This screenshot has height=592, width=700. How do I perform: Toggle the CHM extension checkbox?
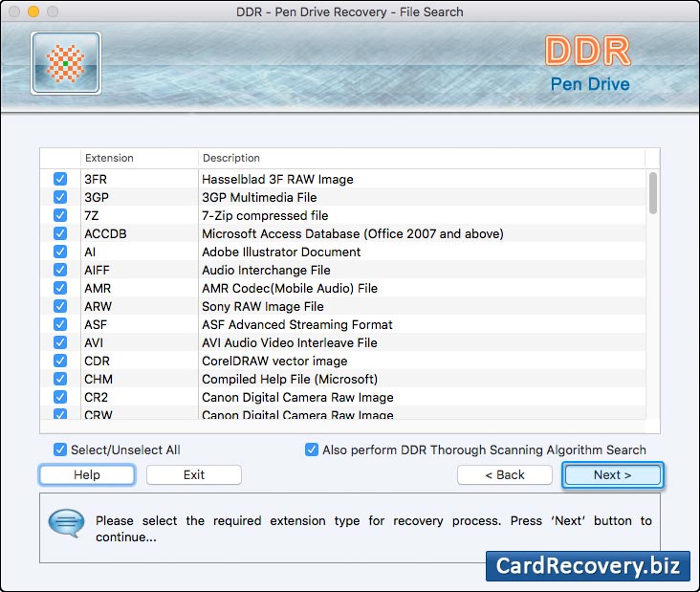60,379
